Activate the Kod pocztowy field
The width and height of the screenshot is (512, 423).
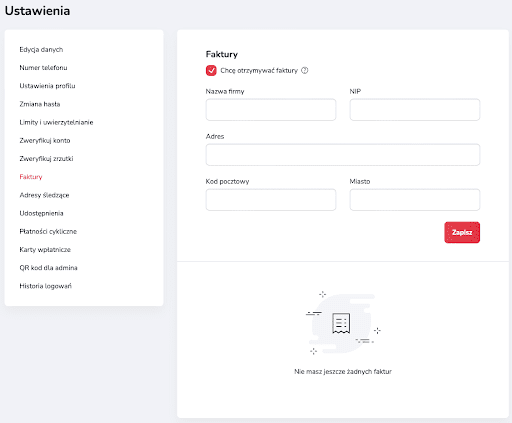[x=271, y=200]
